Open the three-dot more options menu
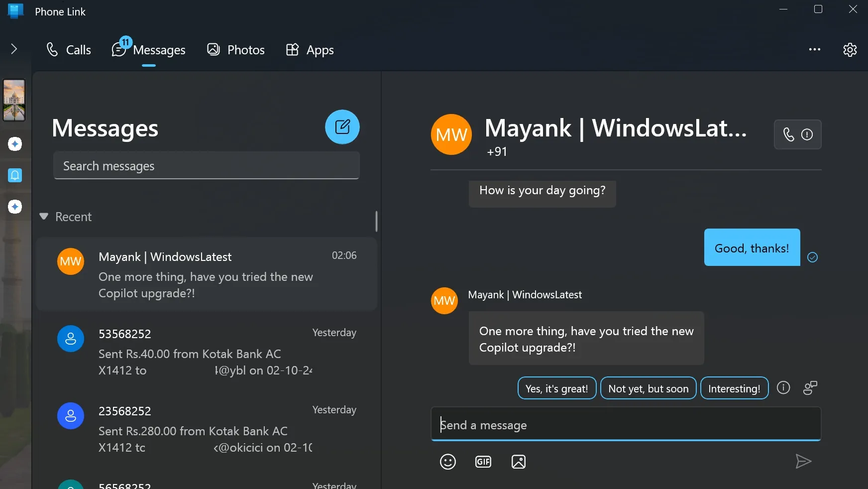Viewport: 868px width, 489px height. coord(815,49)
